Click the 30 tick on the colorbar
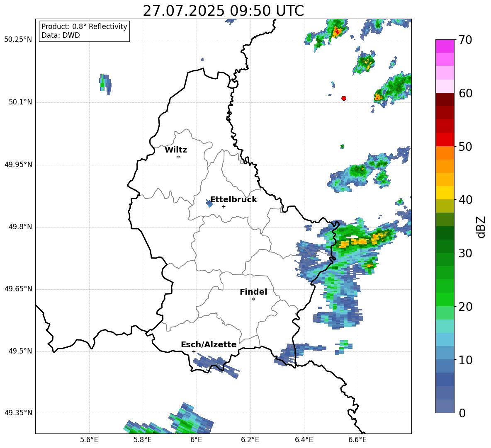This screenshot has width=491, height=448. point(465,253)
